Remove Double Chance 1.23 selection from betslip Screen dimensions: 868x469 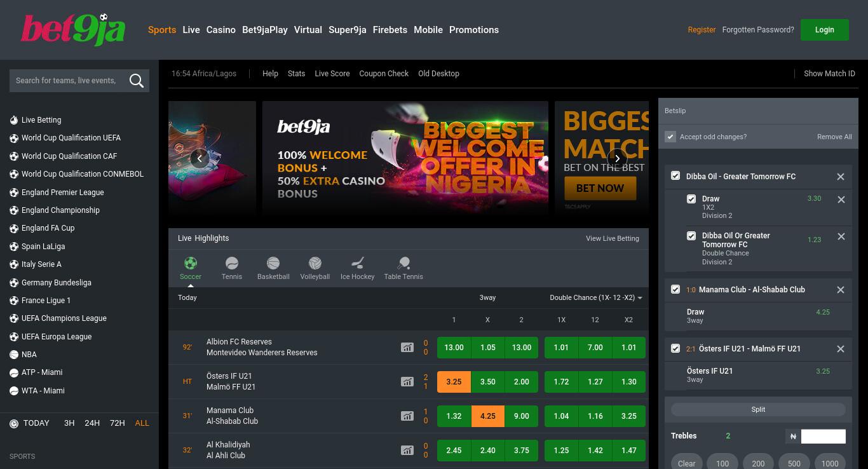841,236
